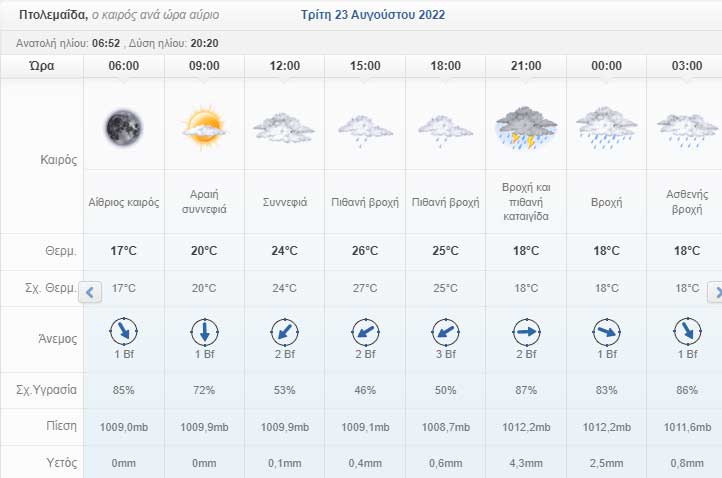Select the 21:00 column header
Screen dimensions: 722x478
526,66
